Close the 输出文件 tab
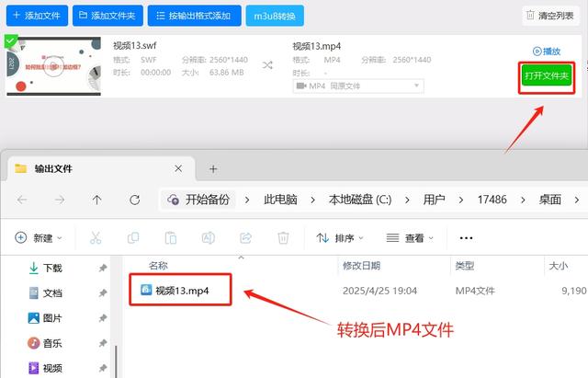This screenshot has width=588, height=378. pos(178,169)
